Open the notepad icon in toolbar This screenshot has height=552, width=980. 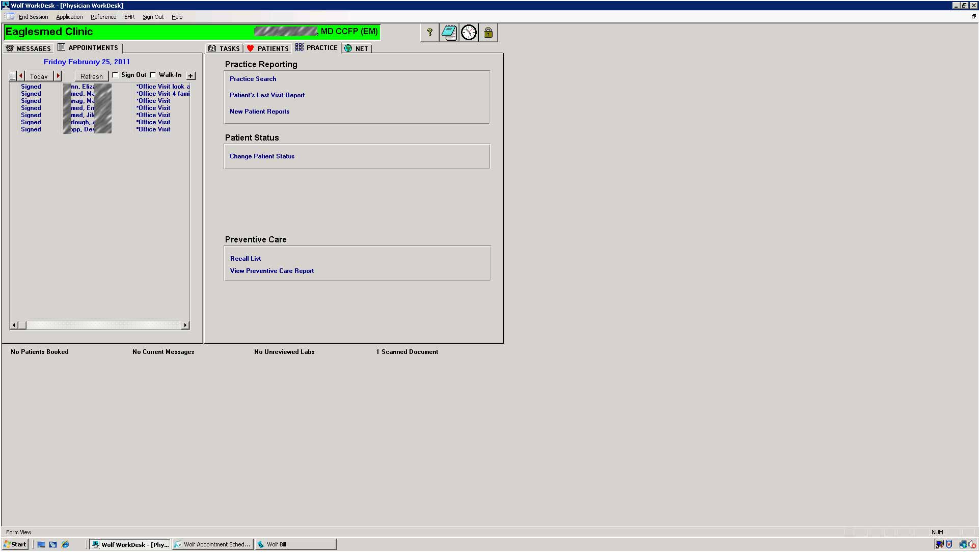point(449,33)
